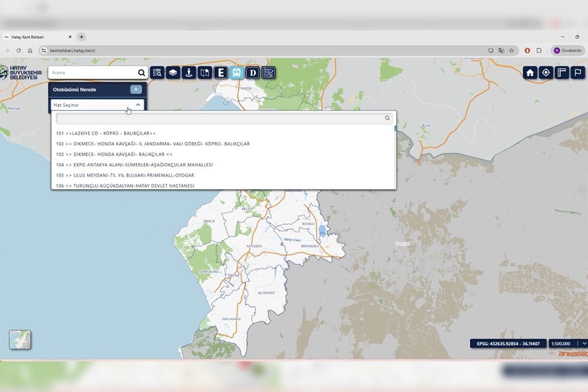Image resolution: width=588 pixels, height=392 pixels.
Task: Toggle the D toolbar button
Action: (252, 72)
